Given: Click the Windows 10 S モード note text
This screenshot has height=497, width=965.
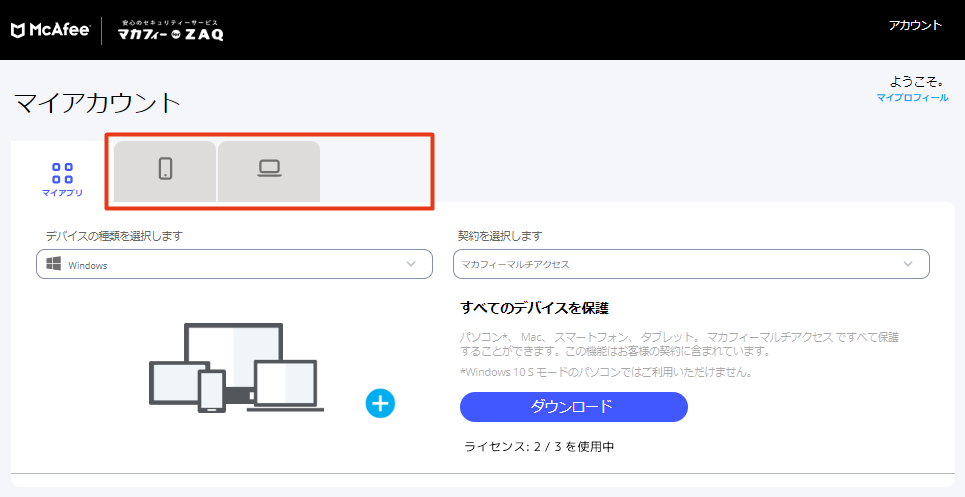Looking at the screenshot, I should 606,372.
